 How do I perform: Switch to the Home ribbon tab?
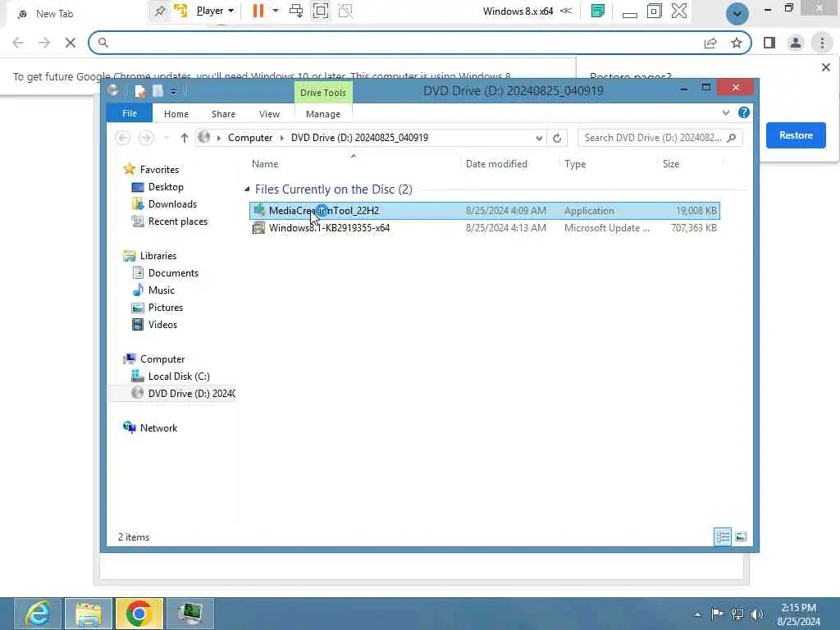[176, 114]
